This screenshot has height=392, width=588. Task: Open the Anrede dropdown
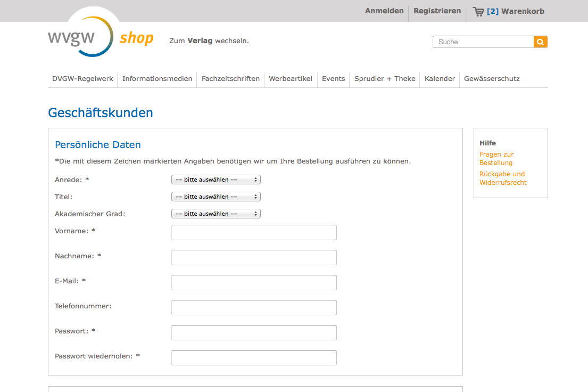[x=216, y=179]
